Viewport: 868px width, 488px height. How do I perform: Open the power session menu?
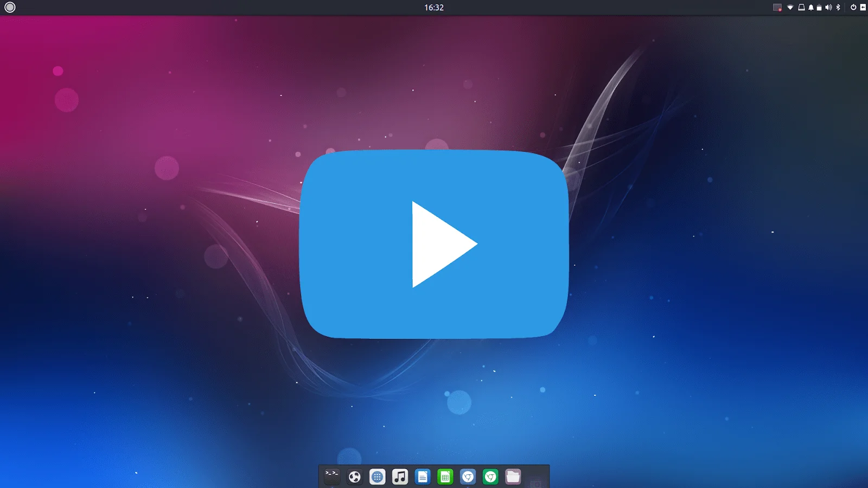853,8
